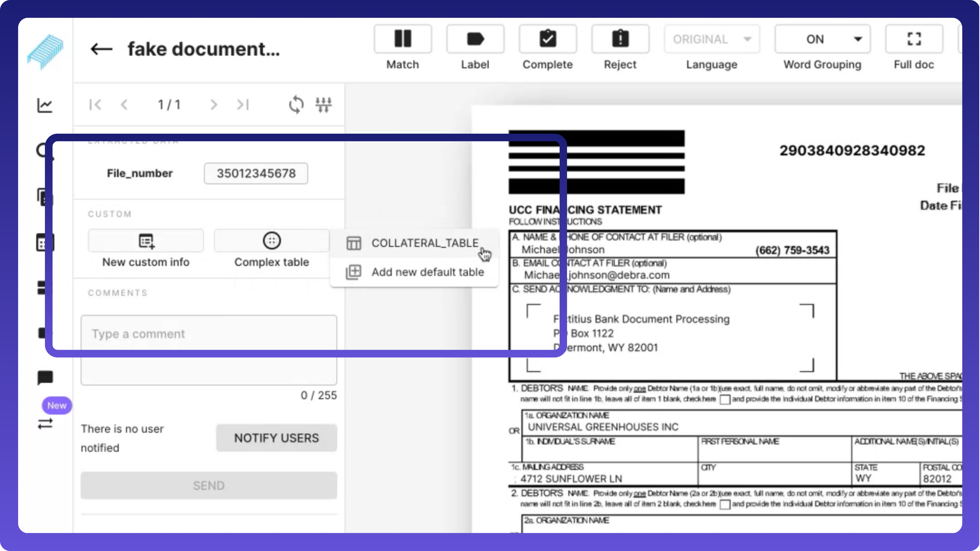Expand to Full doc view
The width and height of the screenshot is (980, 551).
click(x=914, y=39)
